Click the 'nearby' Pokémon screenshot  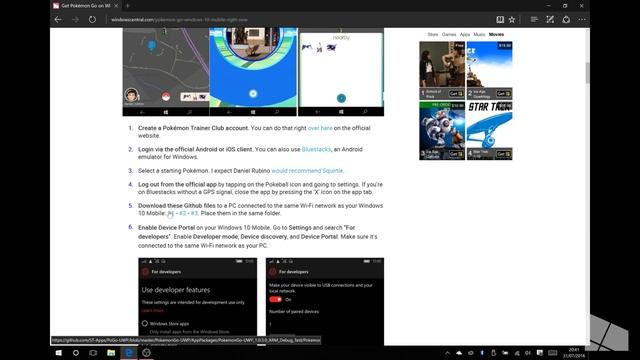click(341, 72)
